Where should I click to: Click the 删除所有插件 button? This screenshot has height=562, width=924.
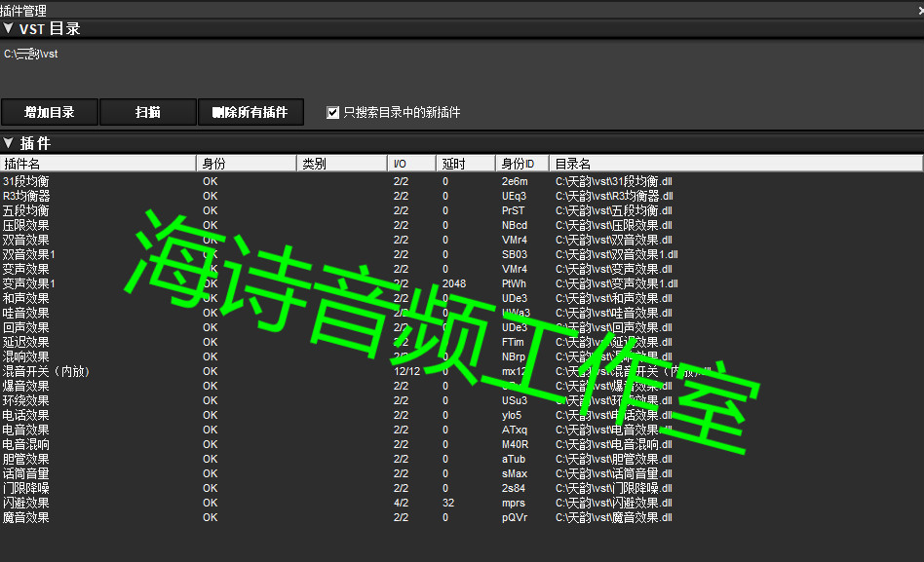coord(250,112)
